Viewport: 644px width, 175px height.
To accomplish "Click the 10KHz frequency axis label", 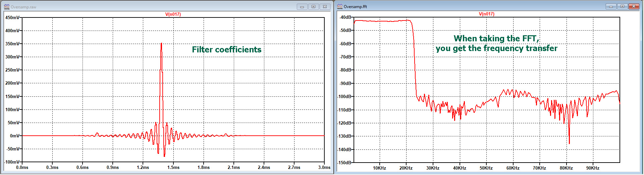I will click(380, 168).
